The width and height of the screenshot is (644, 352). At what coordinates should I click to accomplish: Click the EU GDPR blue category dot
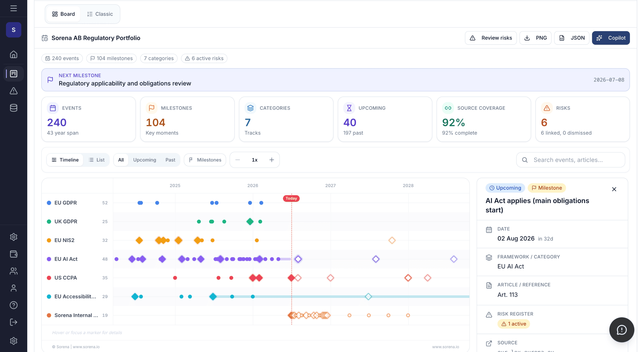click(x=49, y=203)
